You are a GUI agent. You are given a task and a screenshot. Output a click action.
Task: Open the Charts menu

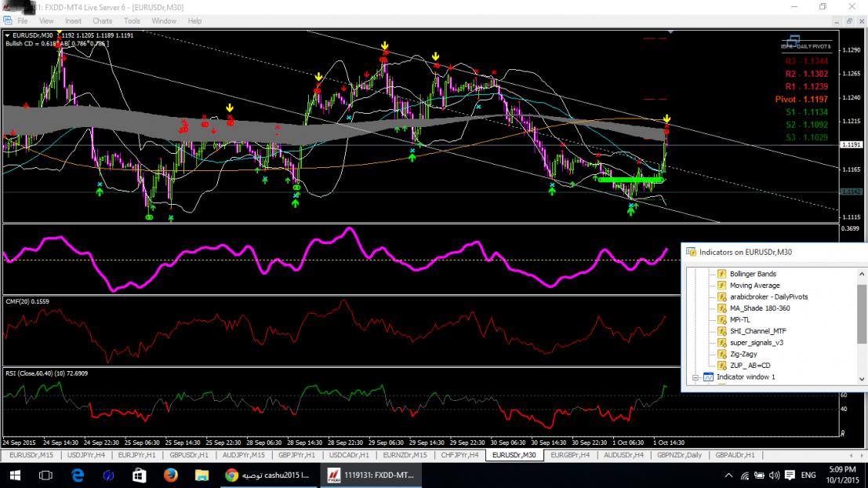(102, 21)
